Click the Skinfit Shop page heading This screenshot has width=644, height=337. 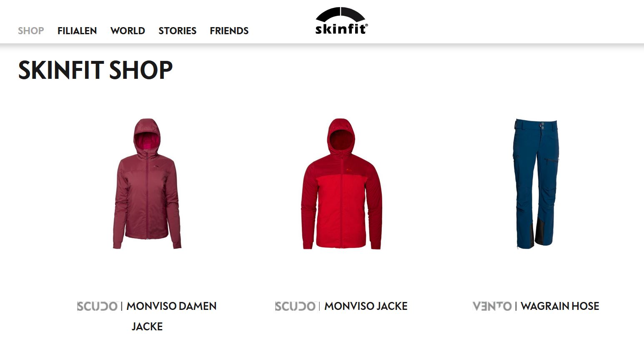95,70
